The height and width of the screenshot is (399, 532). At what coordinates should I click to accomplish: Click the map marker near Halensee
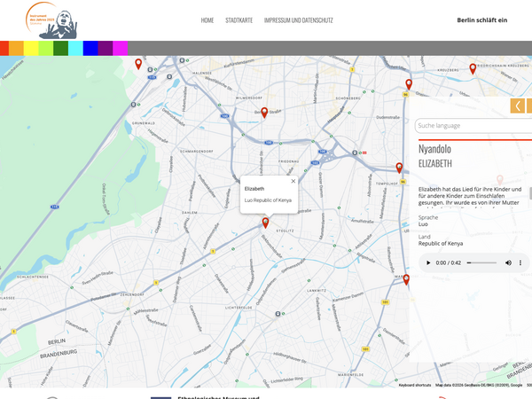(x=138, y=64)
